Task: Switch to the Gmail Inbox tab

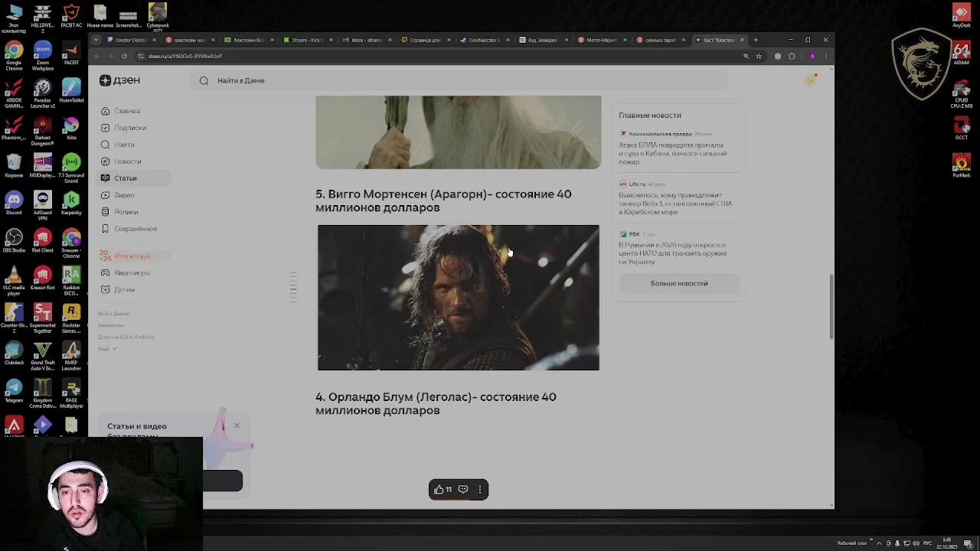Action: 367,40
